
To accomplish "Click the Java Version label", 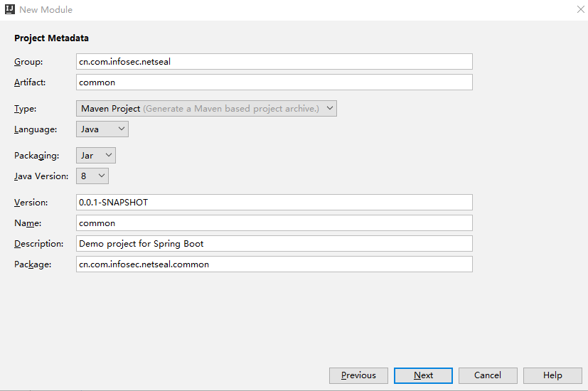I will point(41,176).
